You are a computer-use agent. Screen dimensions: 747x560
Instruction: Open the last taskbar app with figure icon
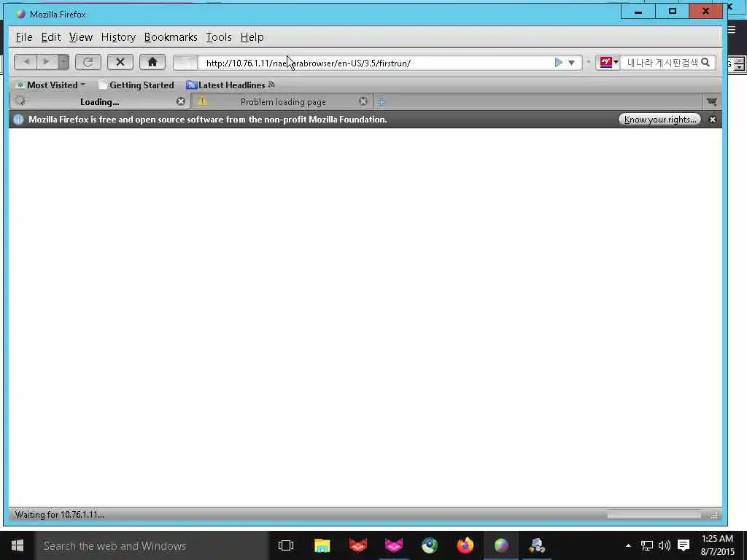click(x=537, y=545)
